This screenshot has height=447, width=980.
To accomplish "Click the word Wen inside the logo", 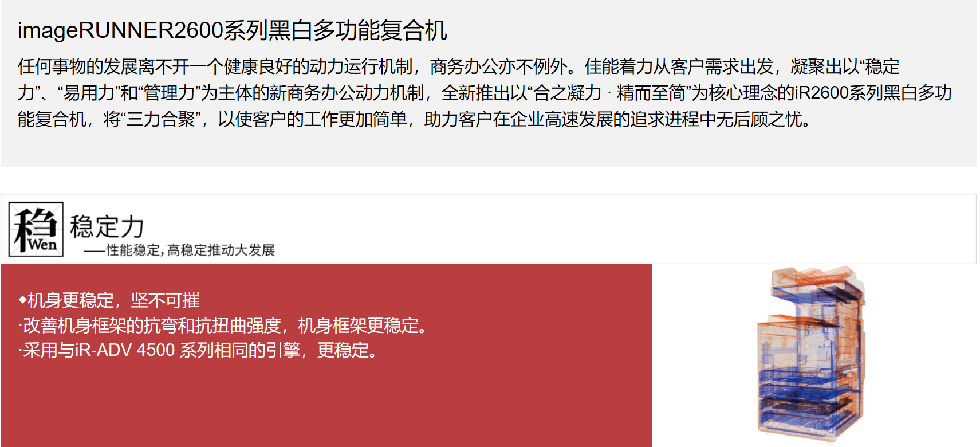I will [x=42, y=245].
